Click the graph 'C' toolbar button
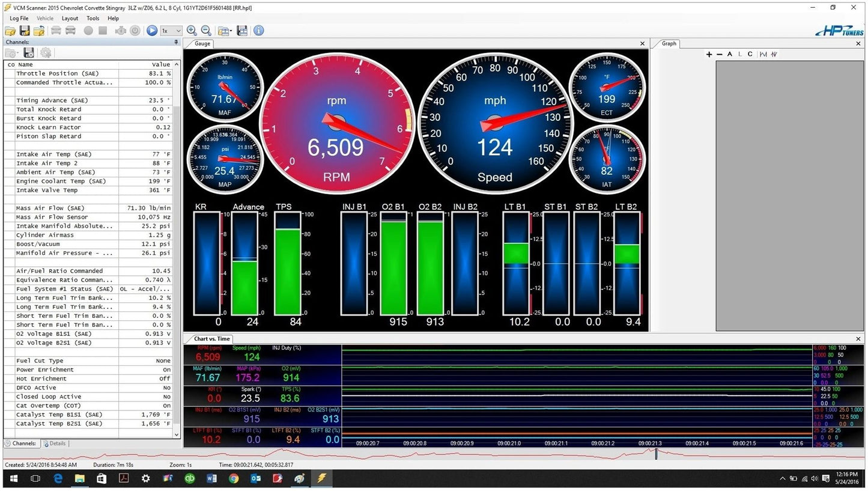Image resolution: width=868 pixels, height=491 pixels. pos(750,54)
